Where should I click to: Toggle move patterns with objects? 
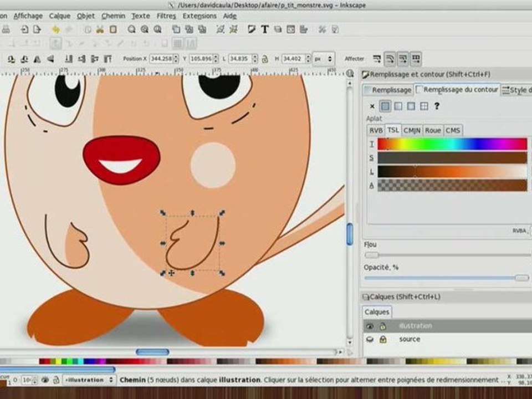coord(416,59)
